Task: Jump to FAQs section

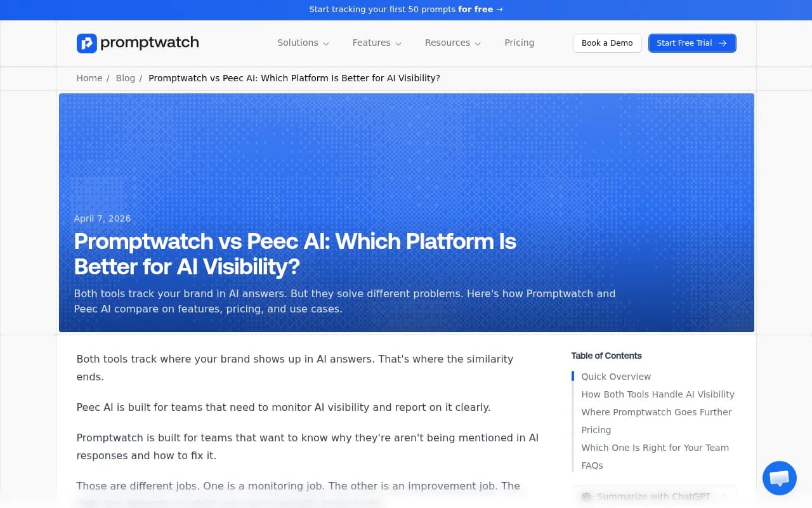Action: [593, 465]
